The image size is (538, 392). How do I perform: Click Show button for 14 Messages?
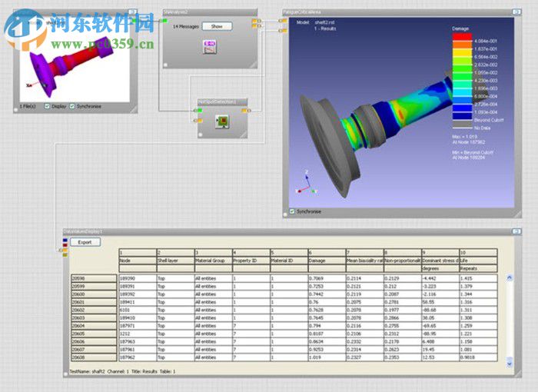point(217,26)
